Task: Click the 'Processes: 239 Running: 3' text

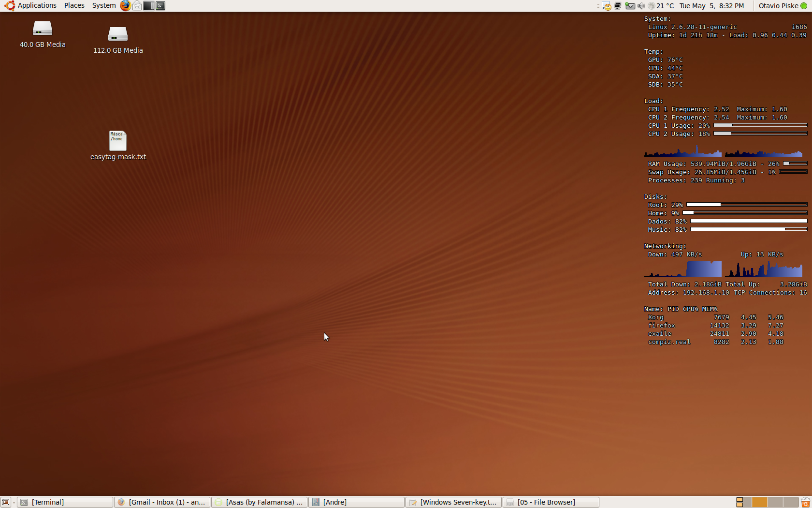Action: 696,180
